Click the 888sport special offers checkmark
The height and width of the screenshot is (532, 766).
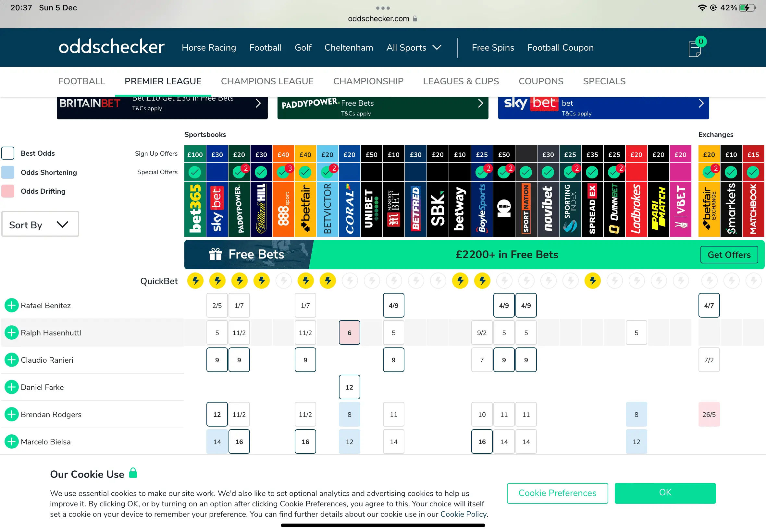tap(283, 172)
